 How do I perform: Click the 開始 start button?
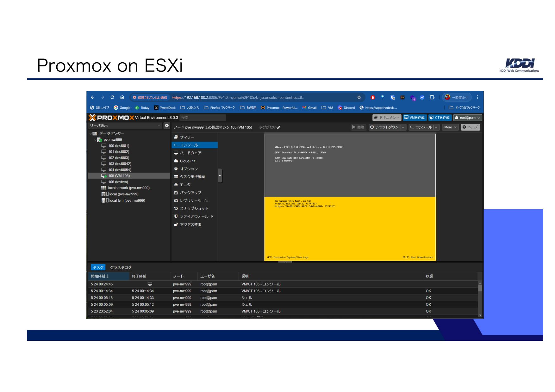pos(358,127)
